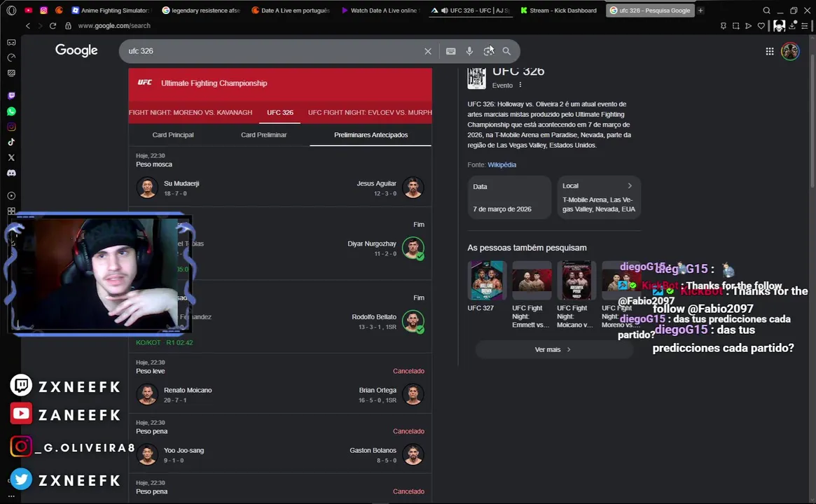Screen dimensions: 816x504
Task: Open Google account avatar
Action: click(790, 51)
